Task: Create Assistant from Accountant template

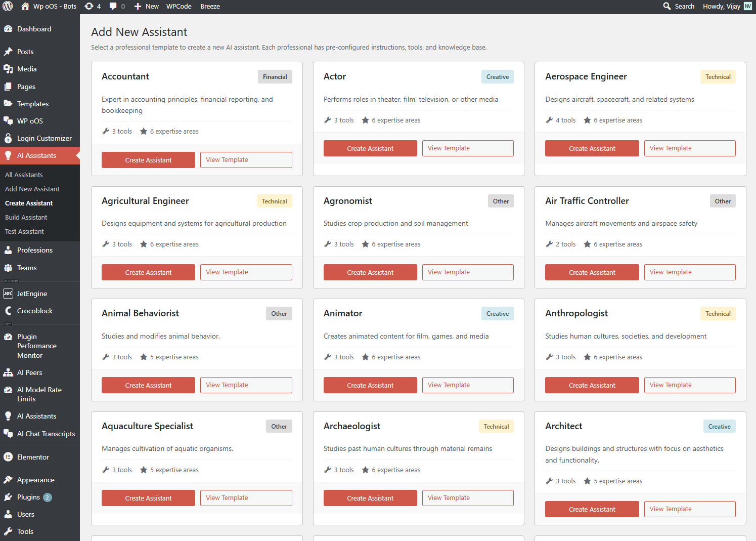Action: point(148,160)
